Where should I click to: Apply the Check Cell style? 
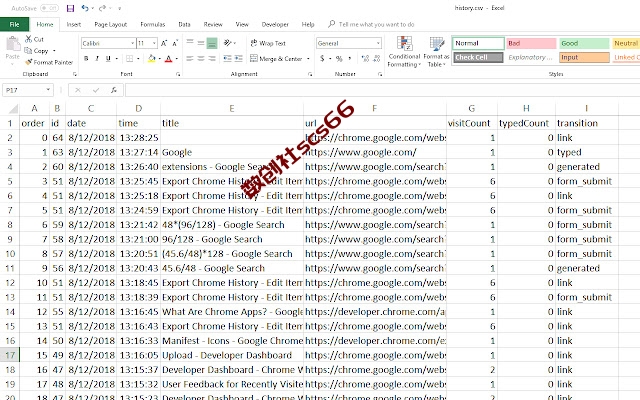[x=478, y=58]
